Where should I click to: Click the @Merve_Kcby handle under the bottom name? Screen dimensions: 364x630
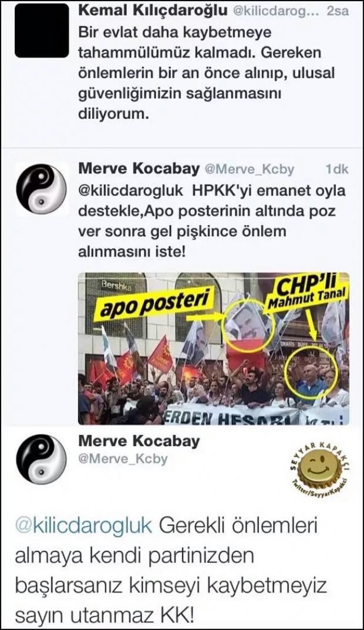click(x=123, y=459)
